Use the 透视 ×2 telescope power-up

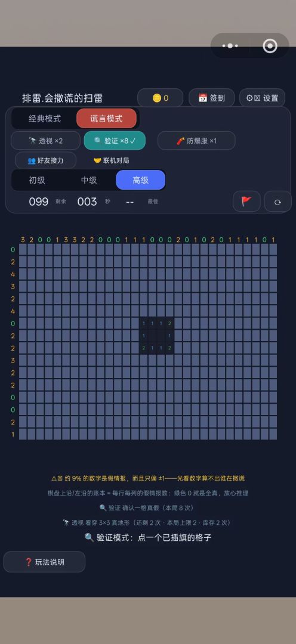45,141
